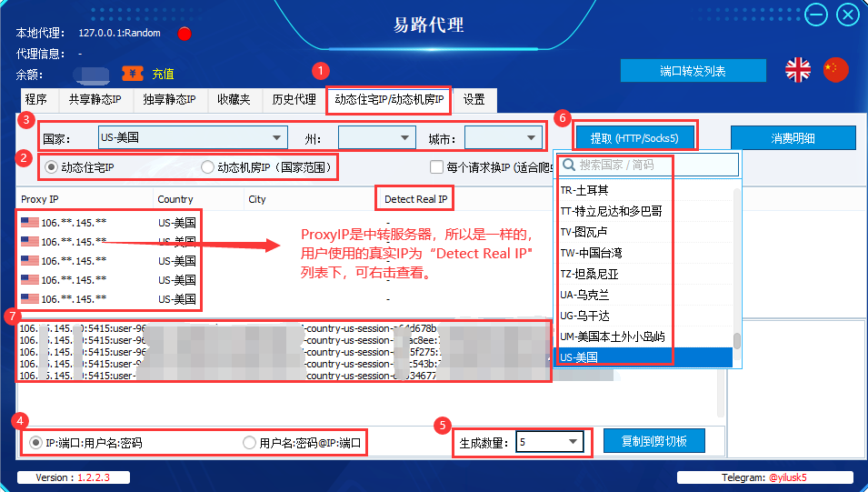Click the 提取 (HTTP/Socks5) button
The height and width of the screenshot is (492, 868).
(634, 138)
